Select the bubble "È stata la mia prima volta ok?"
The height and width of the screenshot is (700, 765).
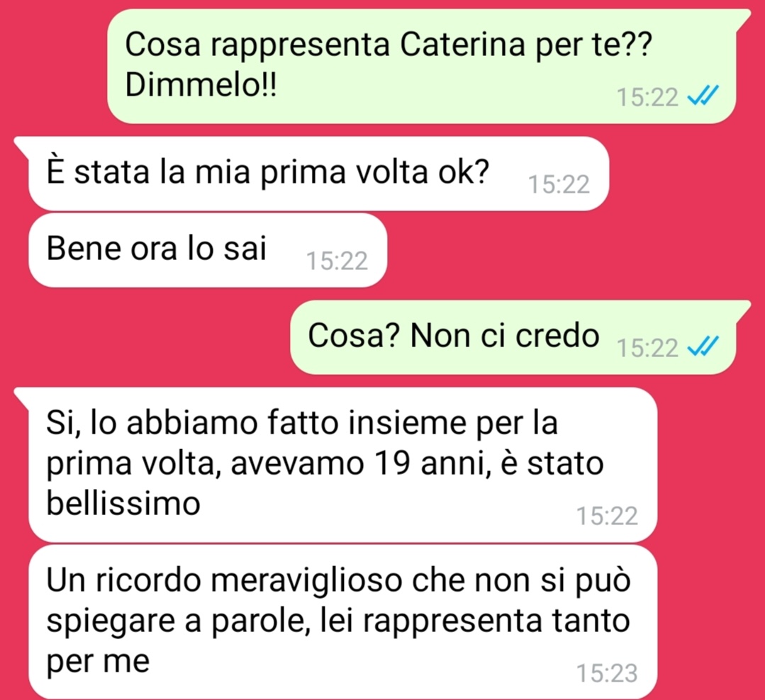tap(318, 174)
